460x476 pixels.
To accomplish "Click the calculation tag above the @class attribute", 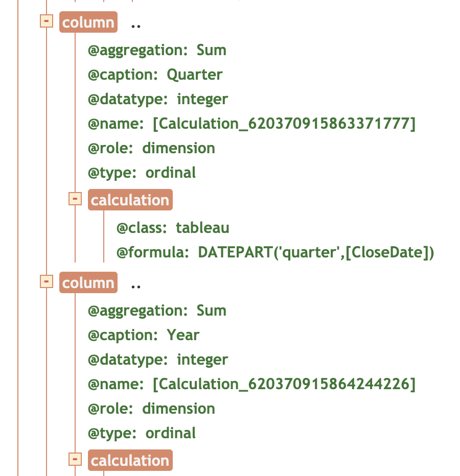I will tap(130, 200).
